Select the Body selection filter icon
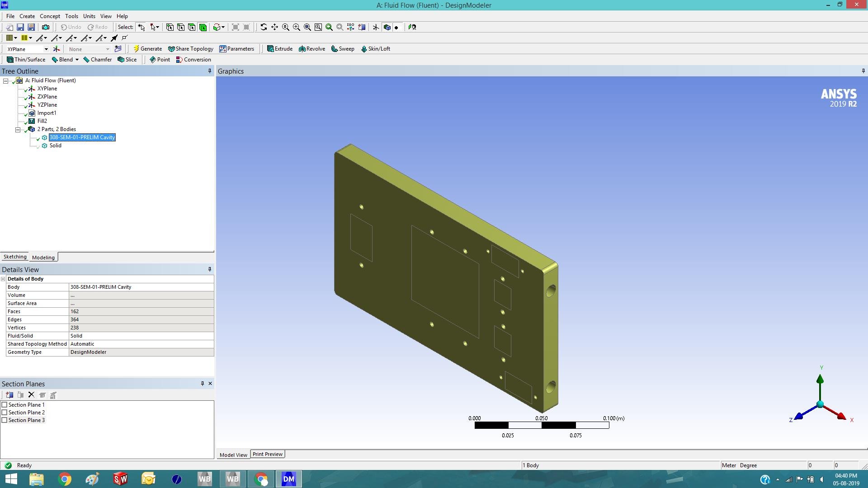 (203, 27)
